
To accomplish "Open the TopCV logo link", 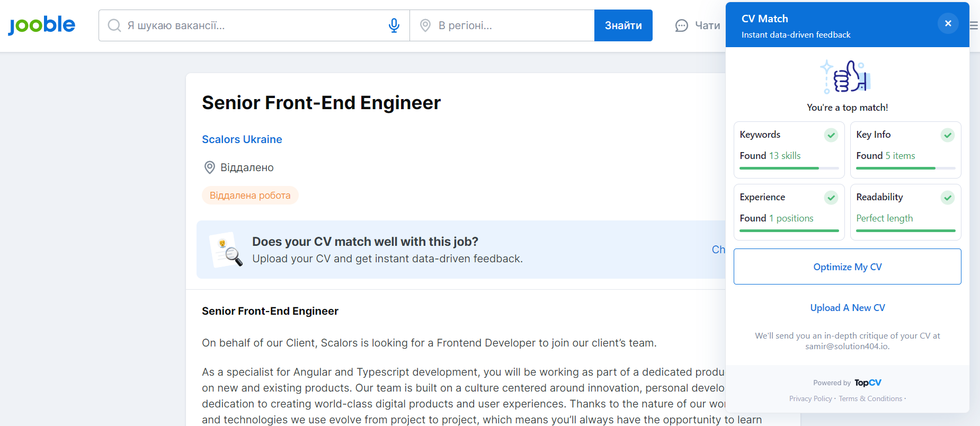I will point(868,383).
